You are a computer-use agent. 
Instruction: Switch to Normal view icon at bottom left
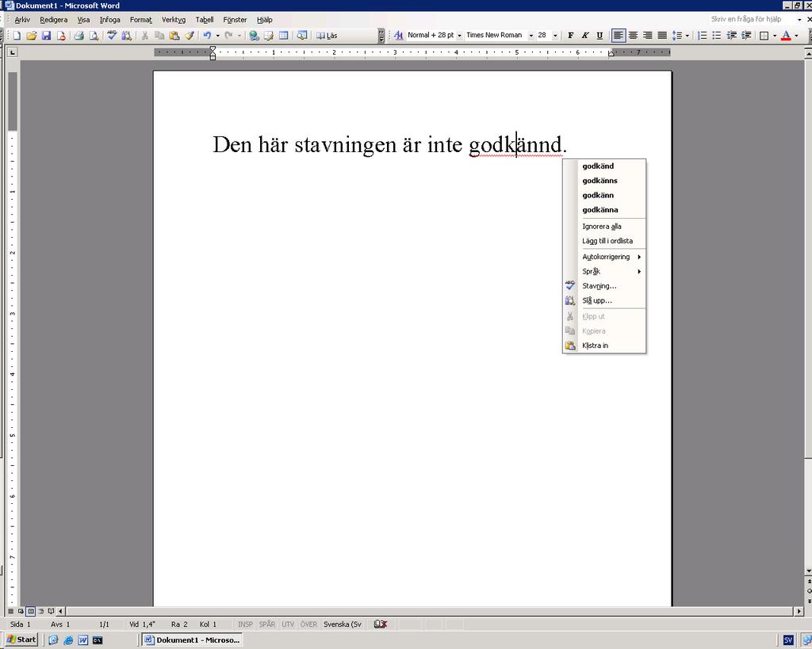coord(11,611)
